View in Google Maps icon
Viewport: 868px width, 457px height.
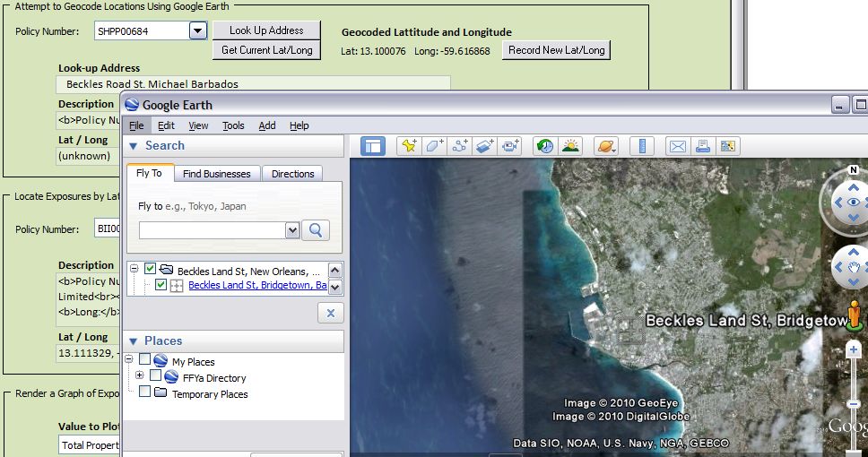point(728,146)
